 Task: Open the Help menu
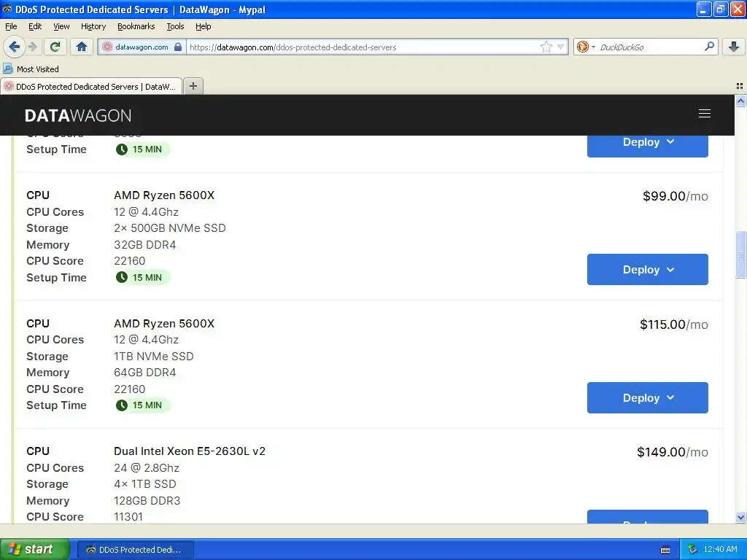[203, 26]
